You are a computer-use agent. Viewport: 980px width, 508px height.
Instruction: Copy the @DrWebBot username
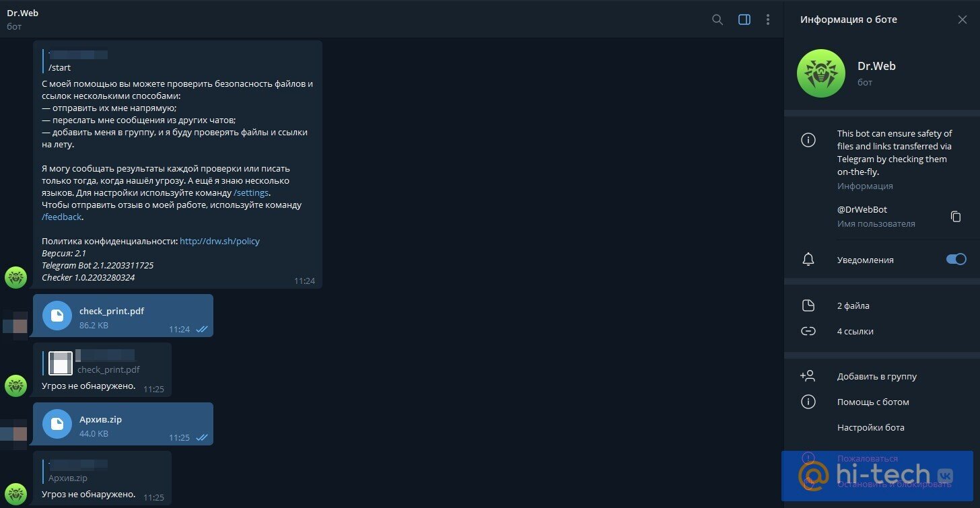956,216
